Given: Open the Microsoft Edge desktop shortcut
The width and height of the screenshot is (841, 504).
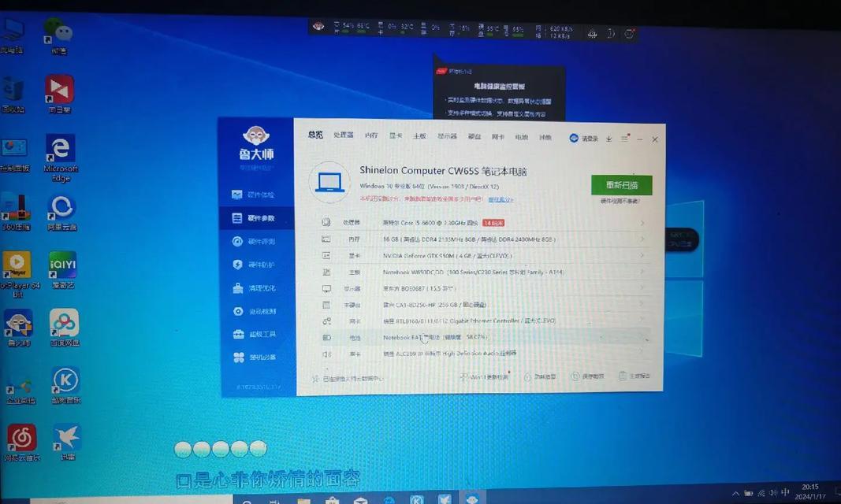Looking at the screenshot, I should (60, 158).
